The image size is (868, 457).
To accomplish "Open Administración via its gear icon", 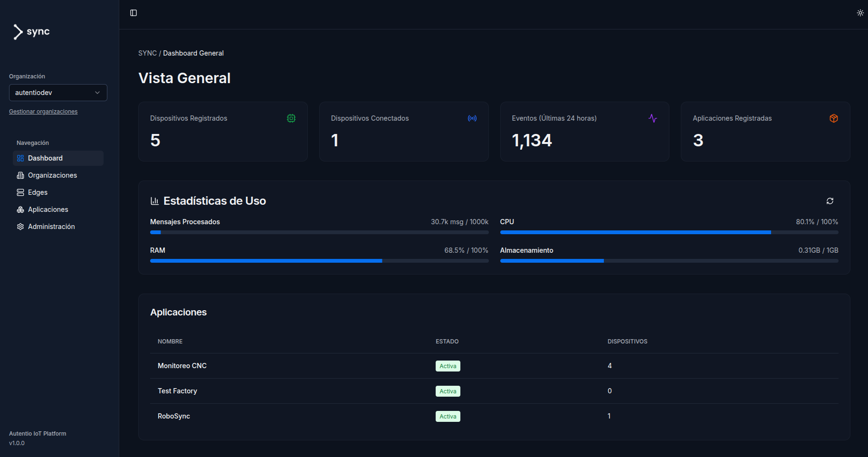I will (20, 227).
